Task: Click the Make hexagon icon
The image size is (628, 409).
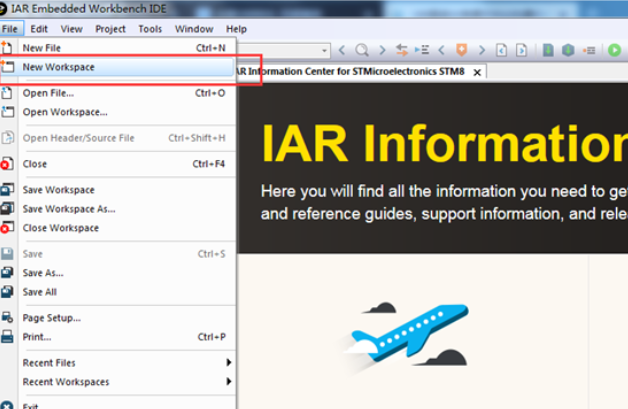Action: click(568, 50)
